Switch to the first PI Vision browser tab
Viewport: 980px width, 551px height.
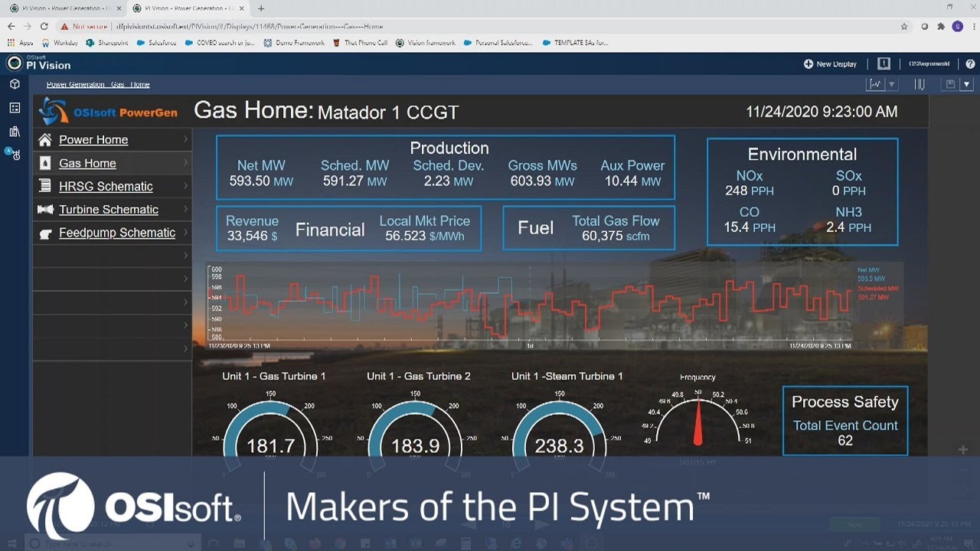(65, 8)
